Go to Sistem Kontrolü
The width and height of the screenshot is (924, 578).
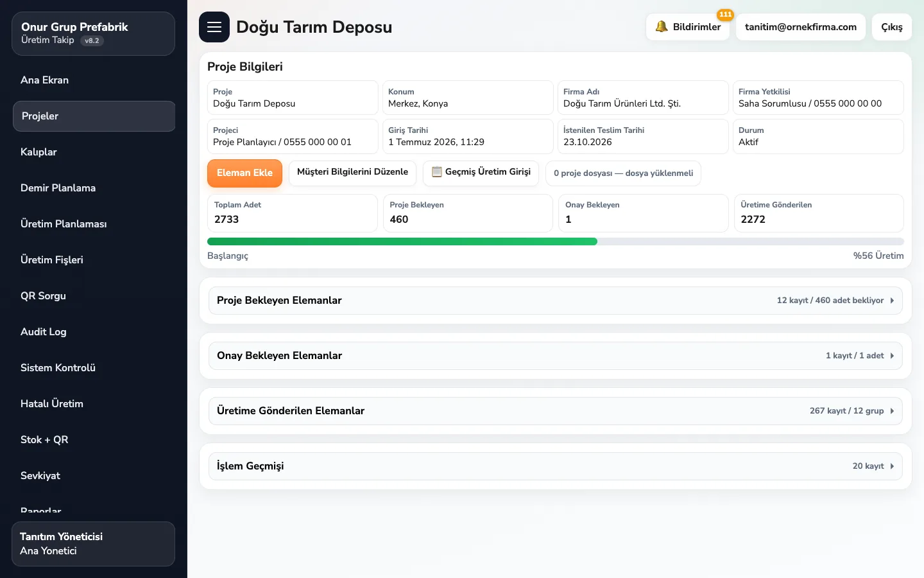pyautogui.click(x=94, y=368)
